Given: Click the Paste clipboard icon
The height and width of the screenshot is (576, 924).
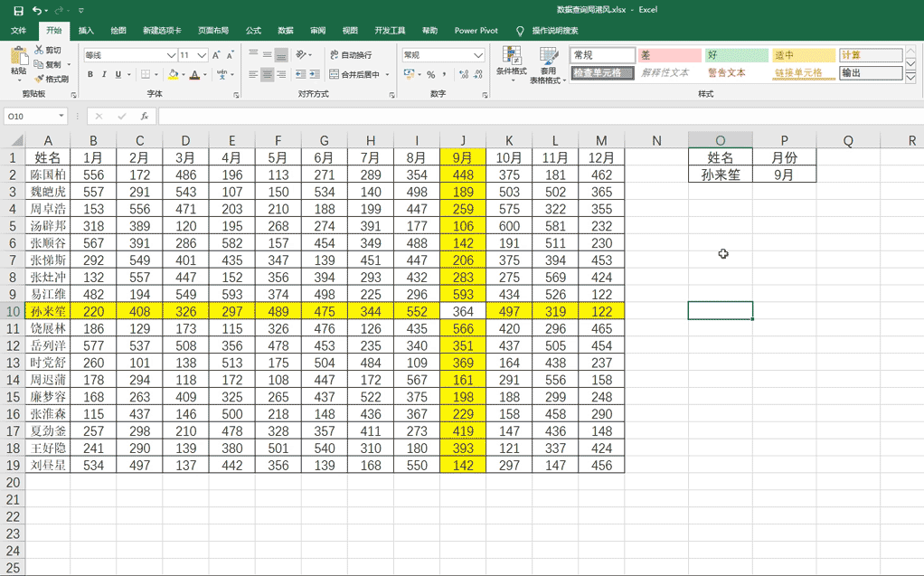Looking at the screenshot, I should [18, 57].
